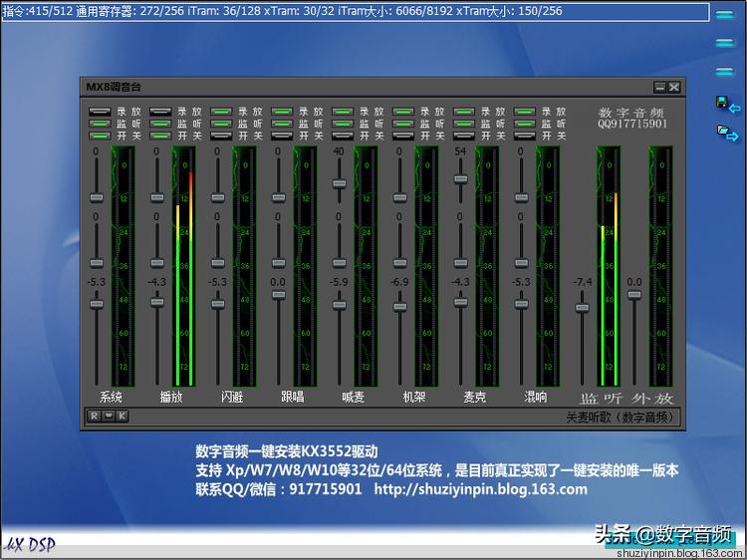Minimize the MX8调音台 window
This screenshot has height=560, width=747.
click(x=659, y=88)
